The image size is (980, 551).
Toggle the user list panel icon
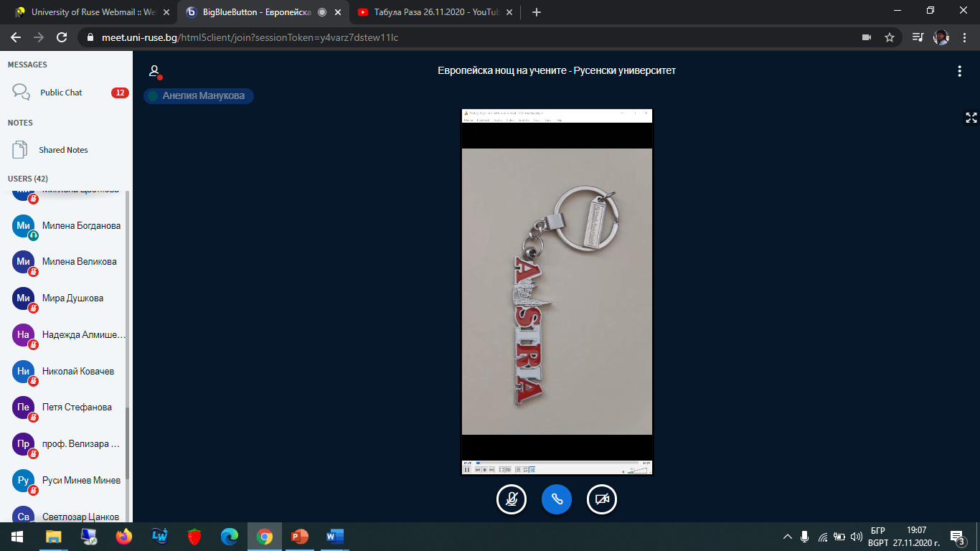click(154, 71)
